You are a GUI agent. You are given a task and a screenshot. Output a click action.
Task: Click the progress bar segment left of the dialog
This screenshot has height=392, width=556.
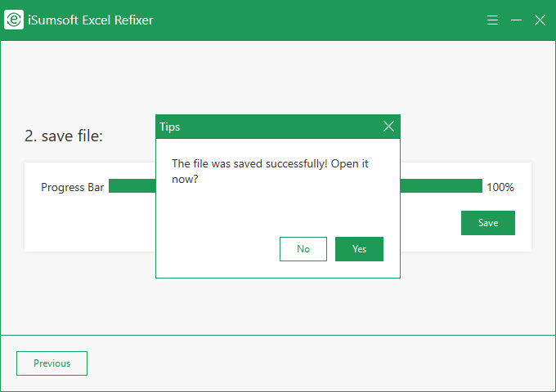coord(132,187)
